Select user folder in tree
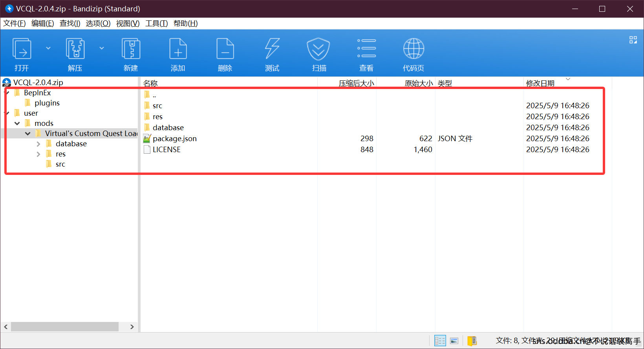The image size is (644, 349). point(31,113)
